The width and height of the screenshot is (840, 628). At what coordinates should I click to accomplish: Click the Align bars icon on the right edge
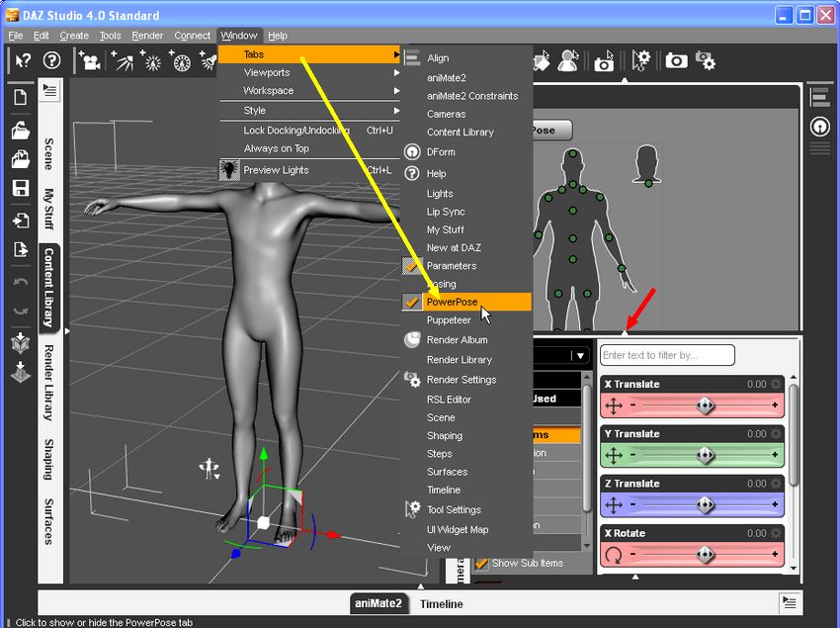[819, 97]
